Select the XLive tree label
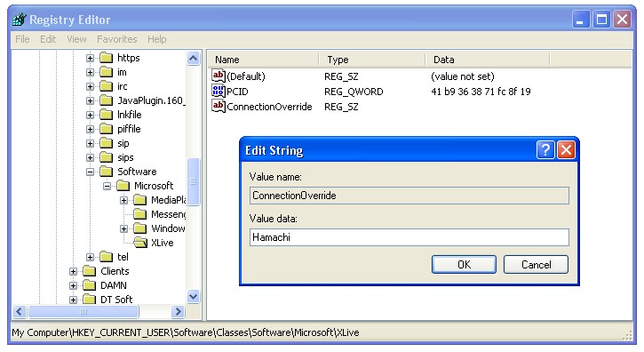Viewport: 644px width, 352px height. point(163,243)
